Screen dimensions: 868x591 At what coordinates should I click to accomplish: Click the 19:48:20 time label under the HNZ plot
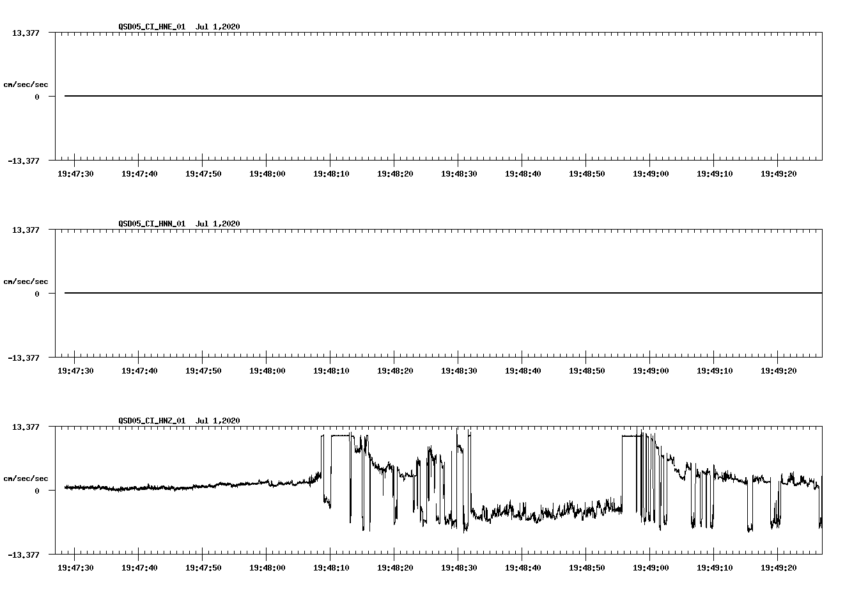click(x=395, y=568)
